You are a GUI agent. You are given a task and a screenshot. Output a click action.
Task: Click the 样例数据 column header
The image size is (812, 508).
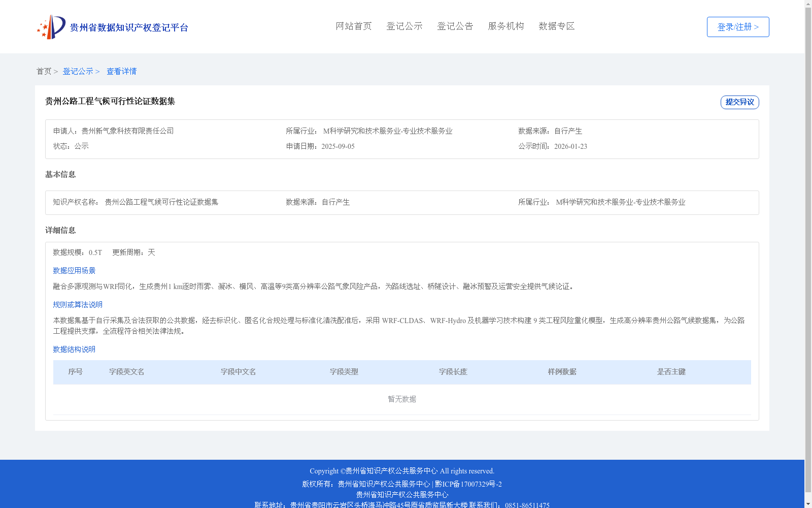pos(562,372)
